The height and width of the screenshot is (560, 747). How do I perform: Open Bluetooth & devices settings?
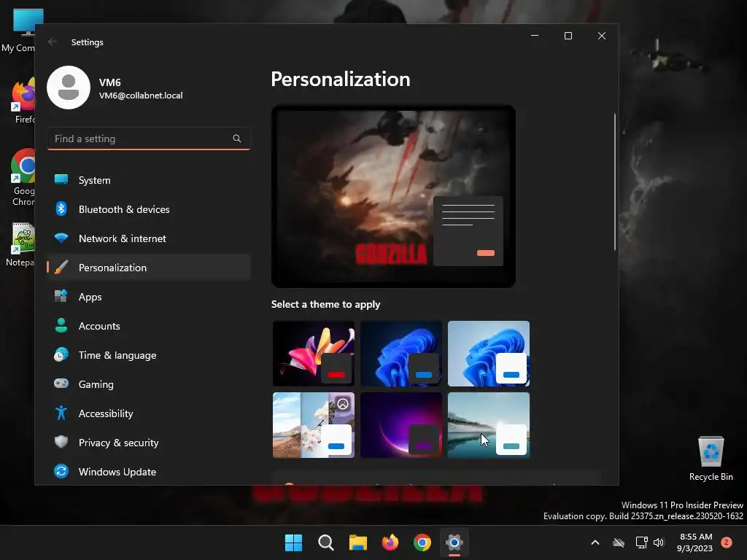point(149,209)
